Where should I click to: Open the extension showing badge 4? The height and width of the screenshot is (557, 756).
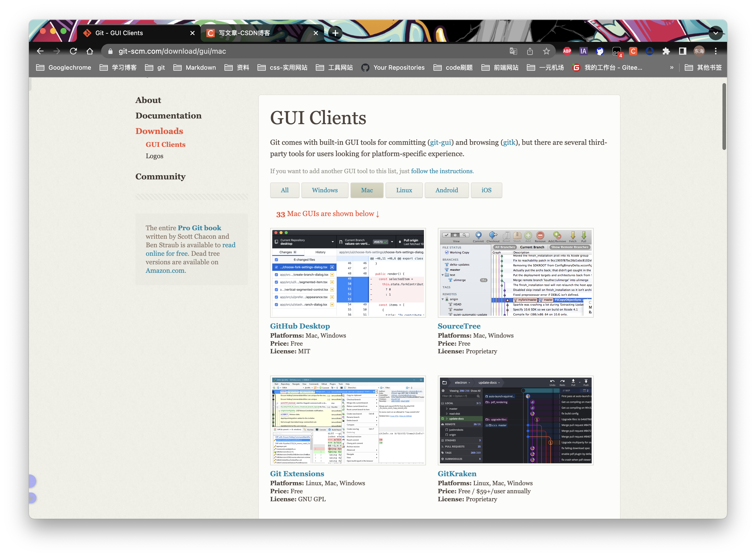tap(617, 52)
